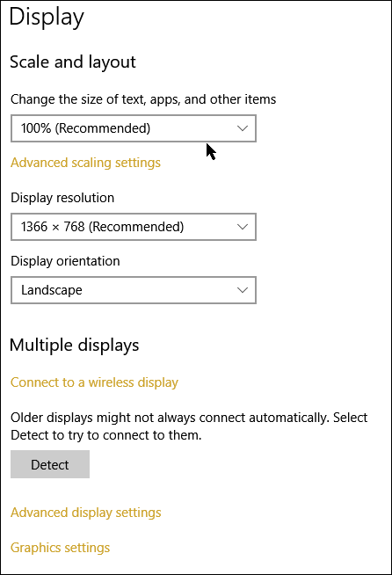392x575 pixels.
Task: Select Connect to a wireless display
Action: (x=94, y=382)
